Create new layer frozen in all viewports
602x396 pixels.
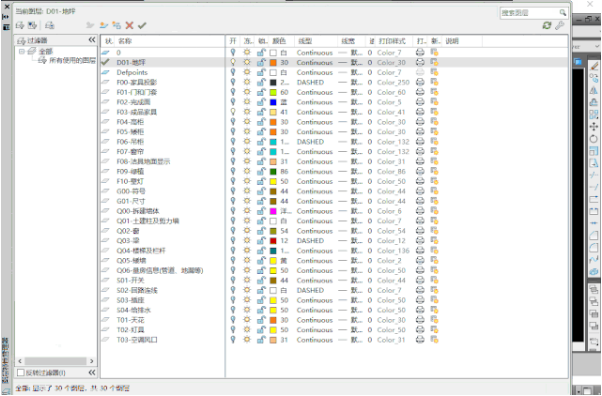click(x=117, y=25)
